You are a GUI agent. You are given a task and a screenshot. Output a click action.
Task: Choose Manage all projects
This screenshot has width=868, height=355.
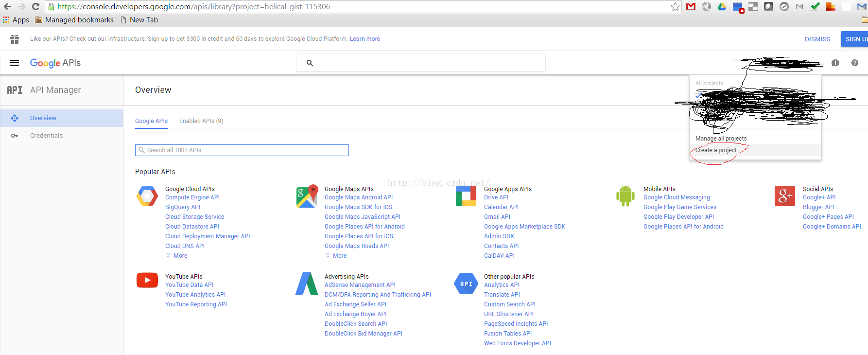coord(721,139)
